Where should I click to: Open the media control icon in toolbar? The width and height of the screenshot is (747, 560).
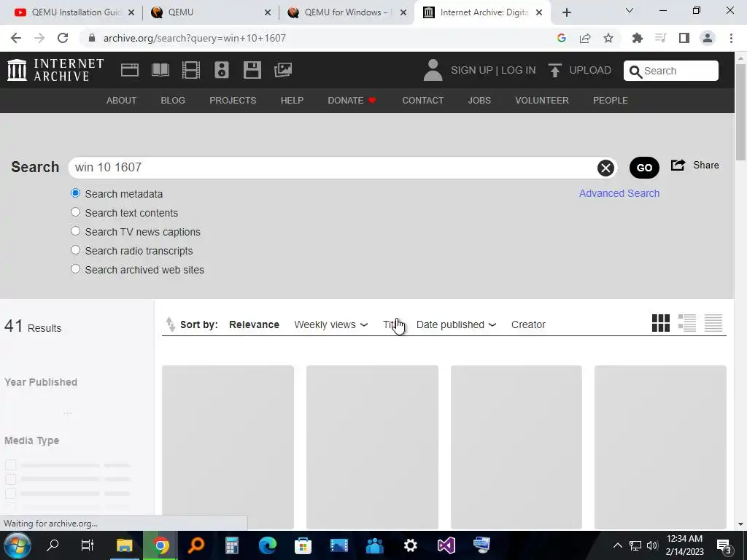pos(660,38)
